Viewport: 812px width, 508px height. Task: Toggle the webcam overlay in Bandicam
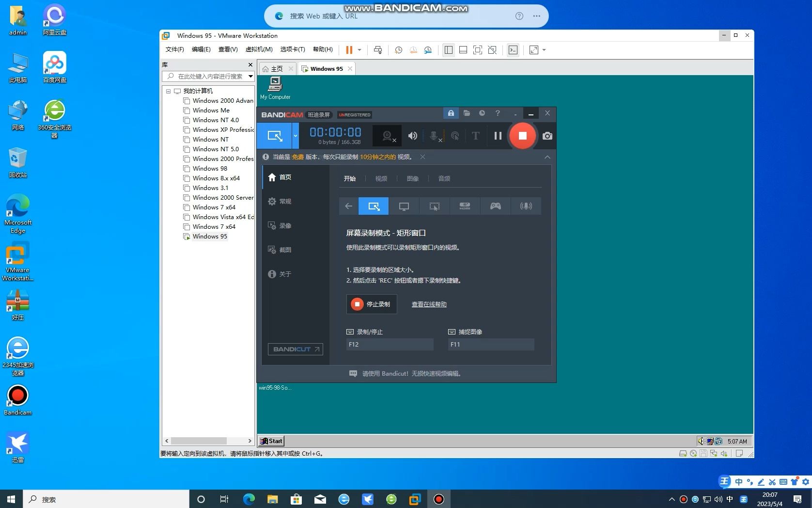coord(387,136)
